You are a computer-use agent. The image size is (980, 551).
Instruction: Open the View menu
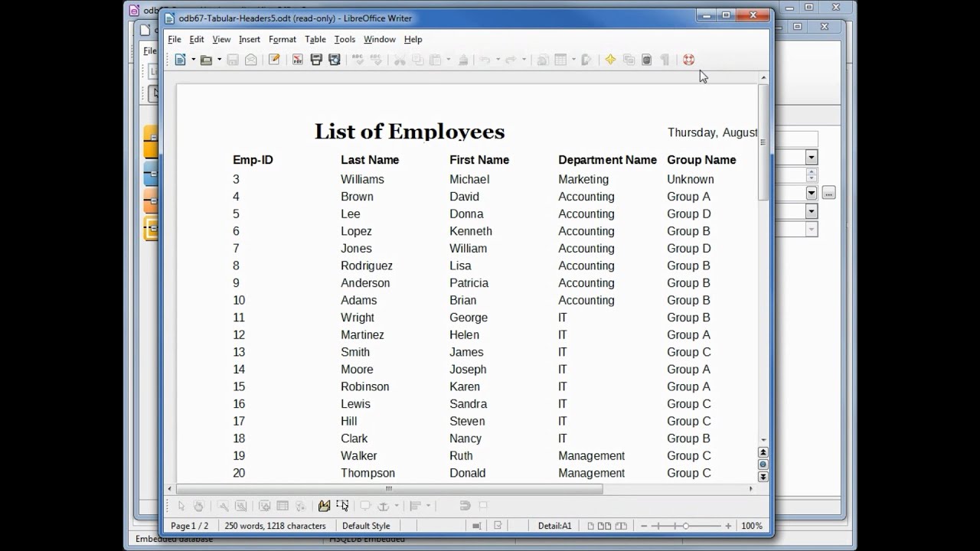(221, 39)
